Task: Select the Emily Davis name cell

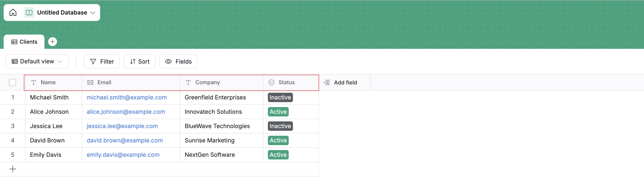Action: point(53,155)
